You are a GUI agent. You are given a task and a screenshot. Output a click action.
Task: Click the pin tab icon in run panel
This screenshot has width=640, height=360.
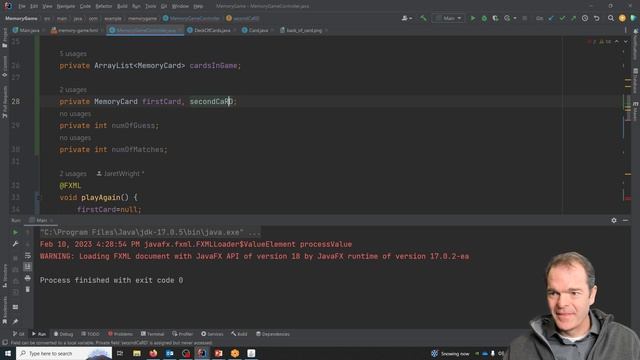click(x=16, y=322)
